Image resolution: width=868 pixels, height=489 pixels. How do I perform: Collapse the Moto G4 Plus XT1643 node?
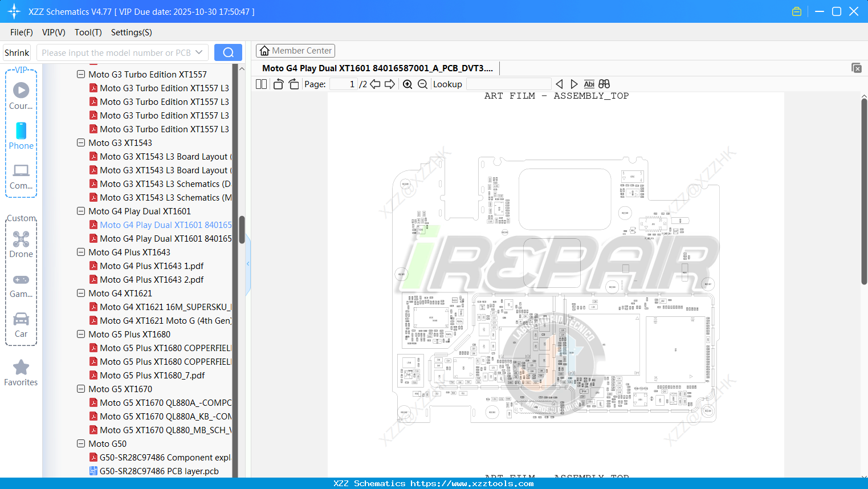click(80, 252)
